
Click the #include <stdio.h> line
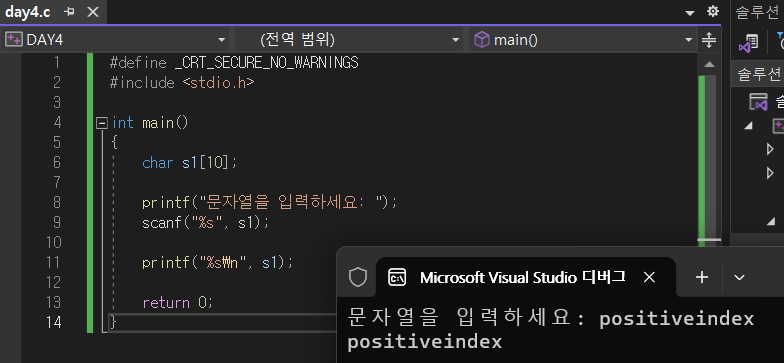pyautogui.click(x=182, y=83)
